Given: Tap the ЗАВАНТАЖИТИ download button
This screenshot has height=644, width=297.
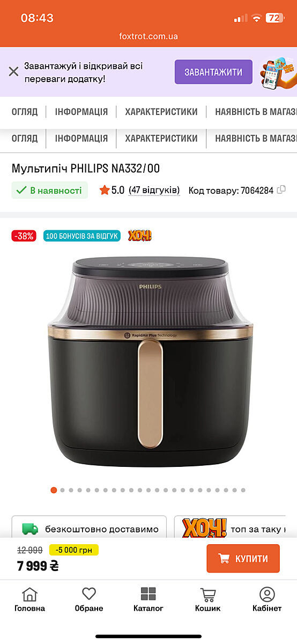Looking at the screenshot, I should point(213,72).
